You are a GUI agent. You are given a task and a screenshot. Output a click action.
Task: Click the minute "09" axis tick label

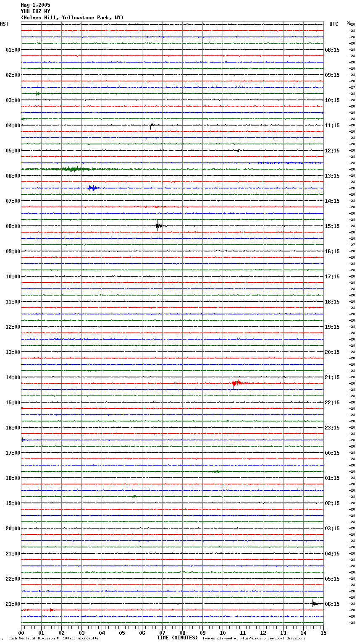(202, 633)
